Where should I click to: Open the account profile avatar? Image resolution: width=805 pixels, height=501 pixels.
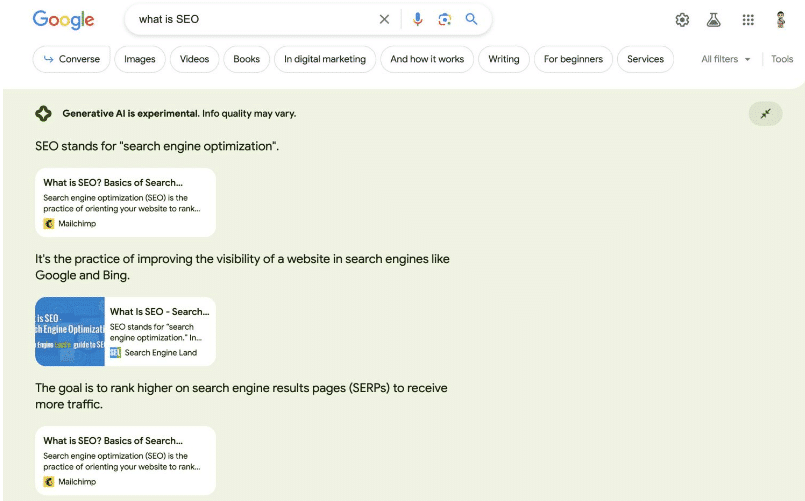[781, 20]
